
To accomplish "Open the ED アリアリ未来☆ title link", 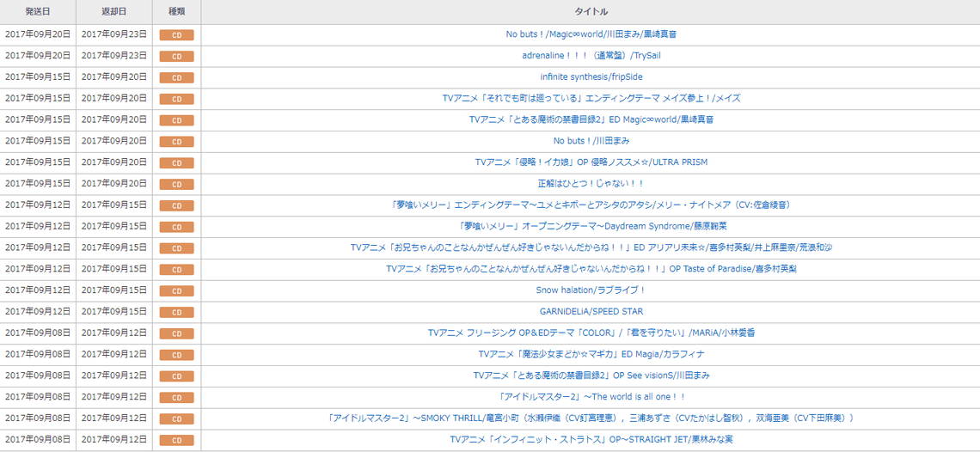I will (x=591, y=247).
